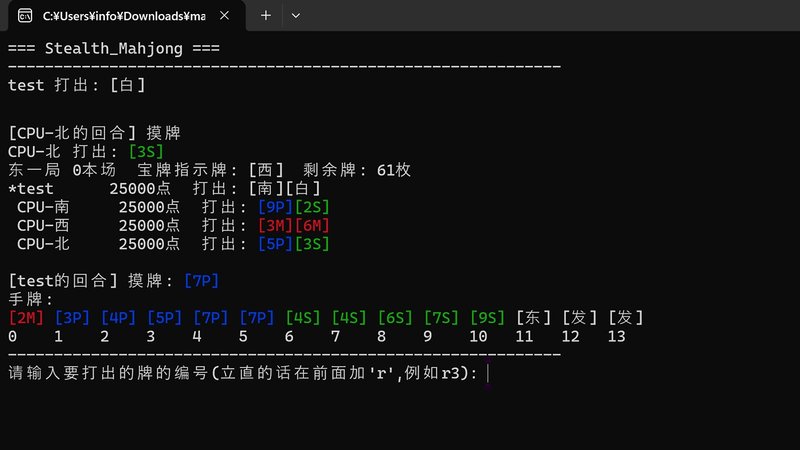Image resolution: width=800 pixels, height=450 pixels.
Task: Click the Stealth_Mahjong title text
Action: [114, 48]
